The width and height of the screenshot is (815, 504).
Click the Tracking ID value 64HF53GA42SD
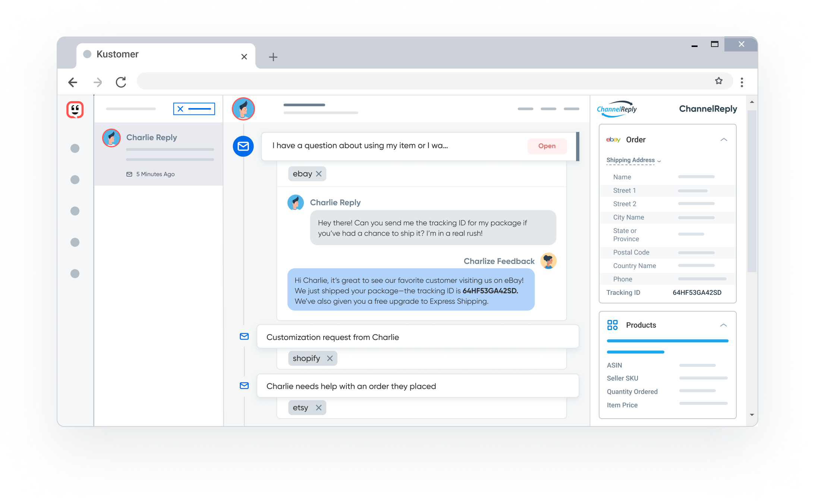(697, 293)
